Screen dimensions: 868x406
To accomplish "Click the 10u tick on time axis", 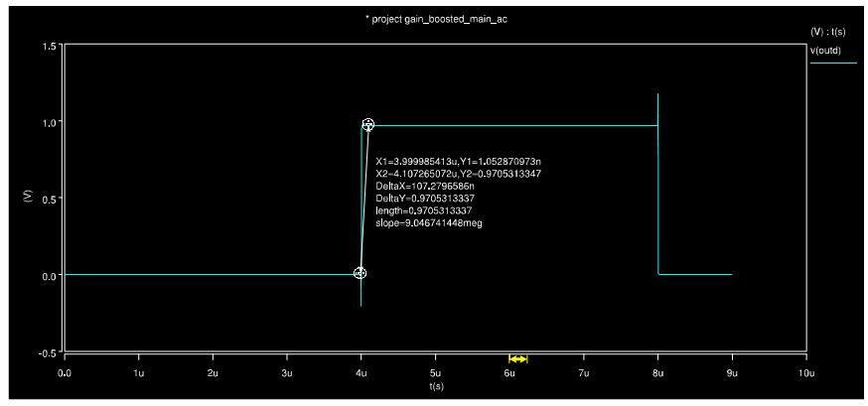I will [806, 374].
